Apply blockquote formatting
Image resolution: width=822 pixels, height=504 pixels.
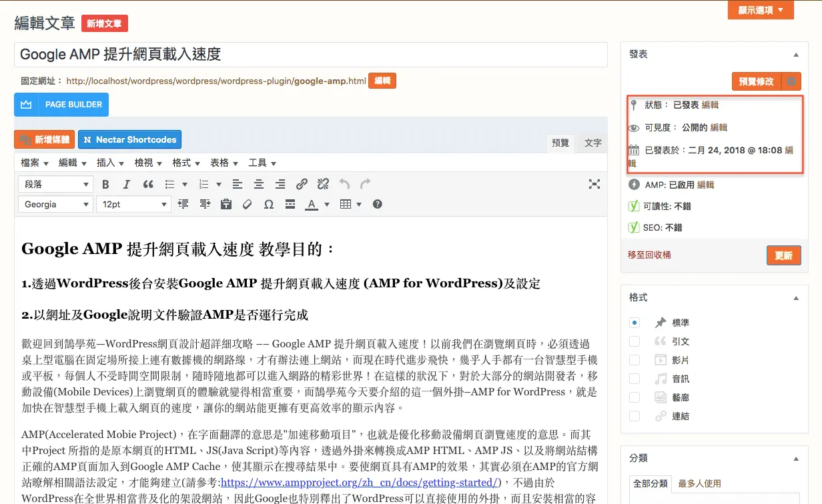(x=148, y=185)
